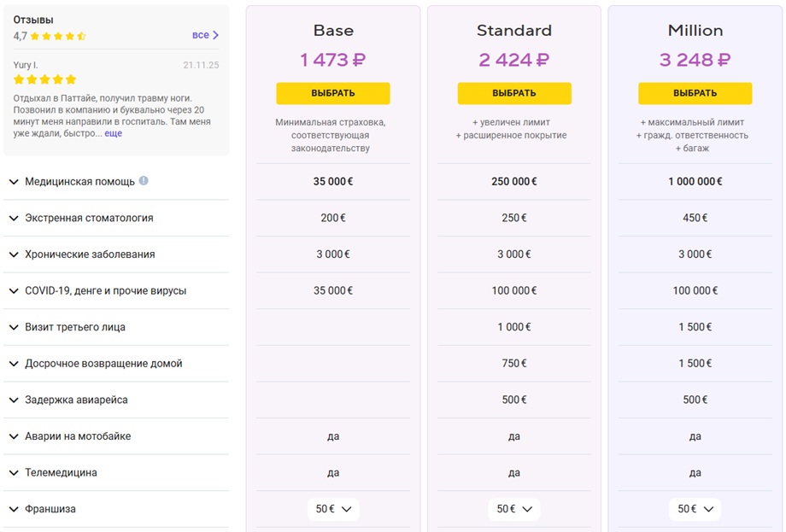
Task: Click 'еще' to read full review
Action: (114, 133)
